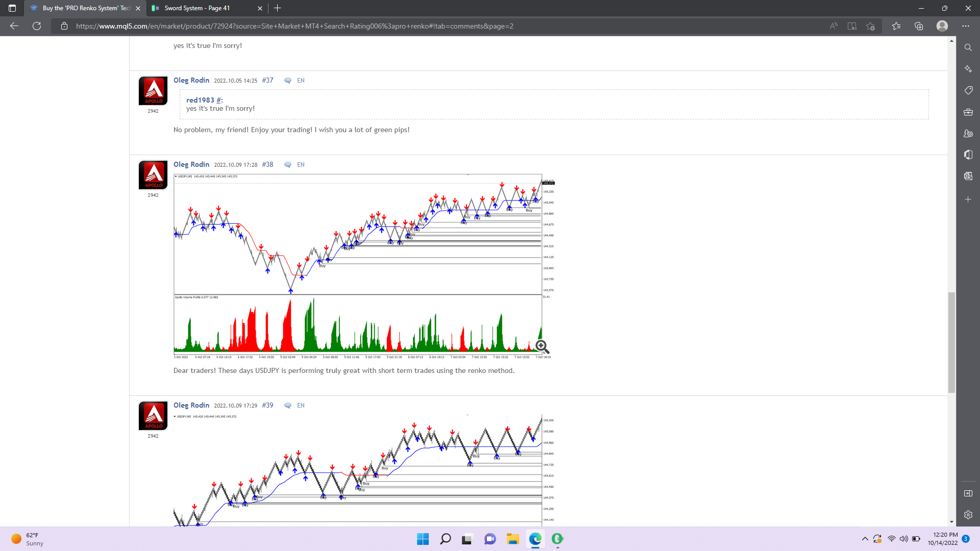Open the Edge sidebar shopping tag icon
This screenshot has height=551, width=980.
[x=968, y=90]
